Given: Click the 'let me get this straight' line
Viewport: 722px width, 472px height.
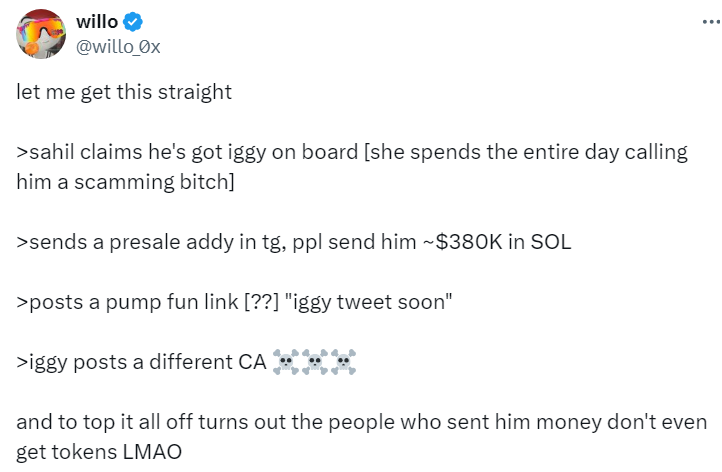Looking at the screenshot, I should pyautogui.click(x=124, y=92).
